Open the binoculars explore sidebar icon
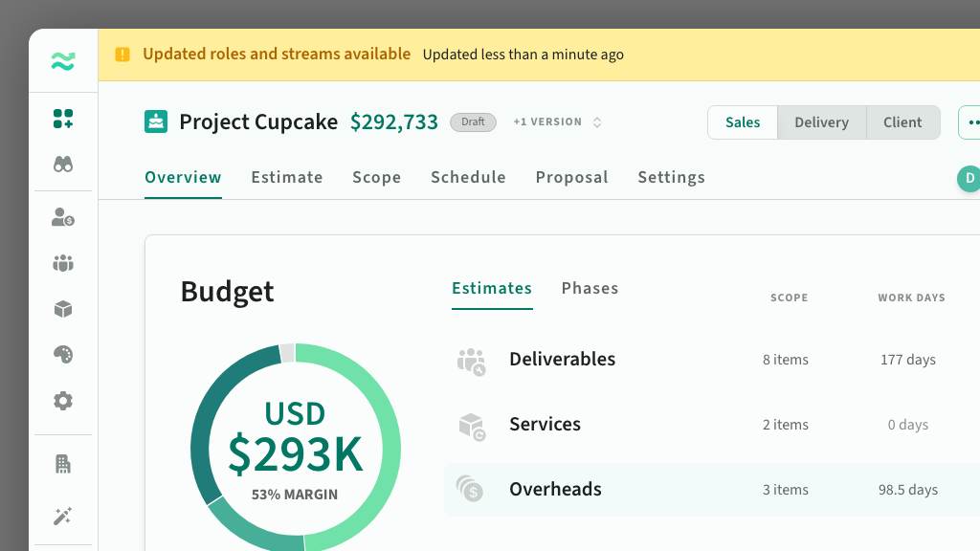Viewport: 980px width, 551px height. 63,165
